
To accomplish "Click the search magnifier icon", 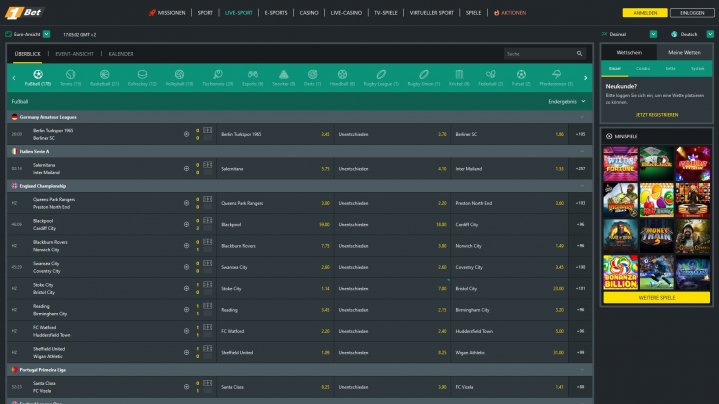I will (x=580, y=54).
